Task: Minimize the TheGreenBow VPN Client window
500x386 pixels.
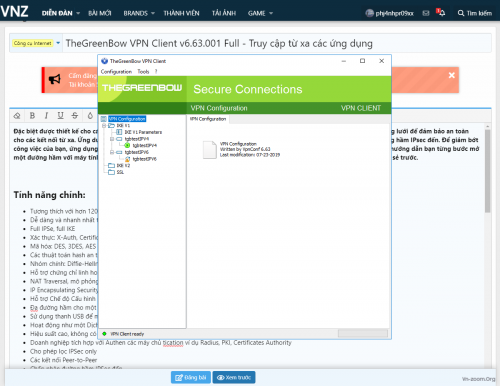Action: tap(344, 61)
